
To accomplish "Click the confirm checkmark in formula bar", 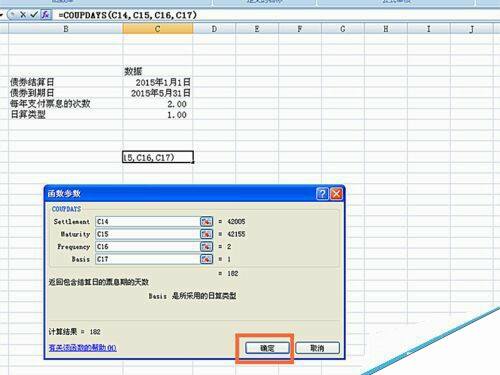I will tap(34, 15).
